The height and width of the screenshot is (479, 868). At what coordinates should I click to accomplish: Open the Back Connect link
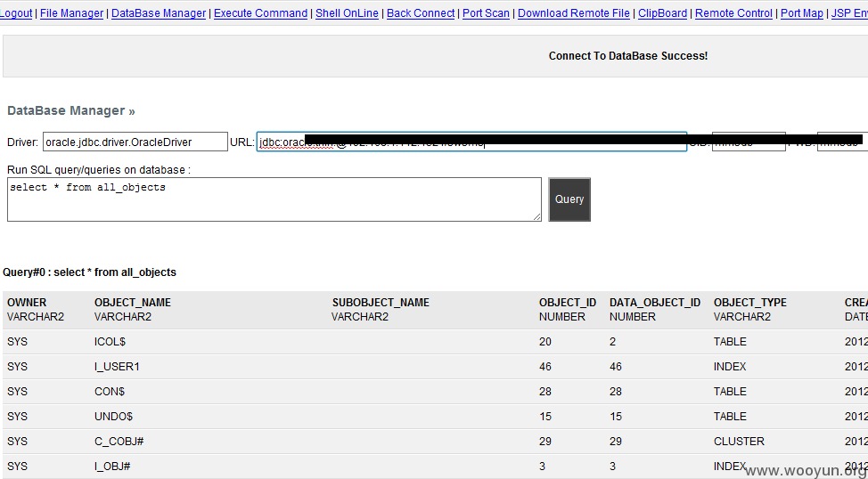pyautogui.click(x=421, y=12)
